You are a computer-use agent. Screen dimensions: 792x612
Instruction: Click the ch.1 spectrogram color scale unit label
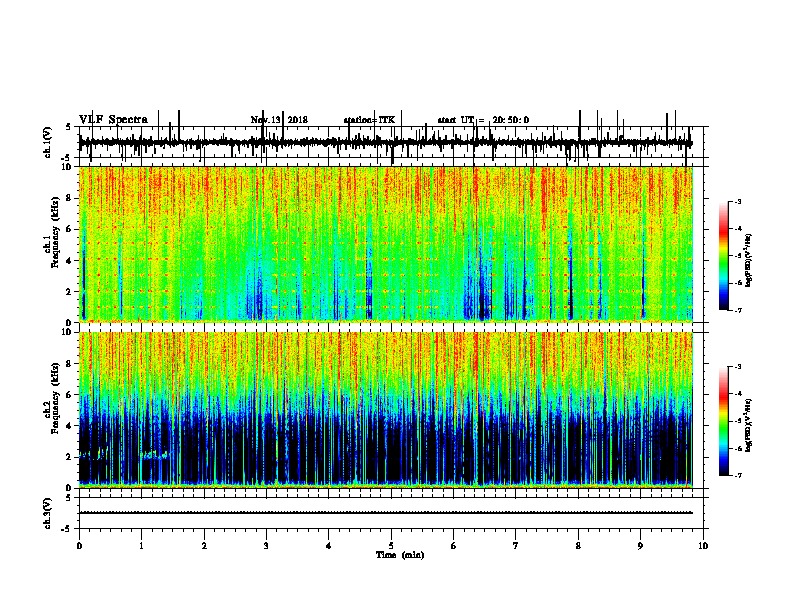tap(749, 261)
